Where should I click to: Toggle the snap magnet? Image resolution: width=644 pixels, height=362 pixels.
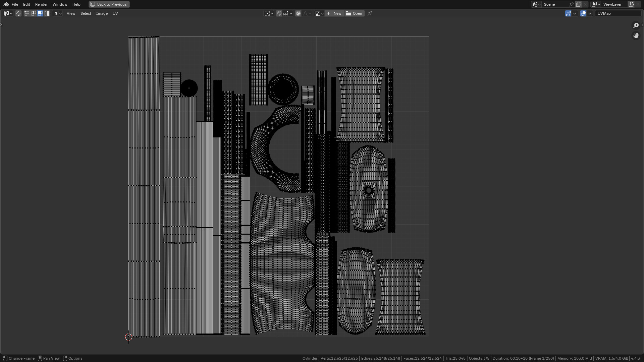pos(279,13)
